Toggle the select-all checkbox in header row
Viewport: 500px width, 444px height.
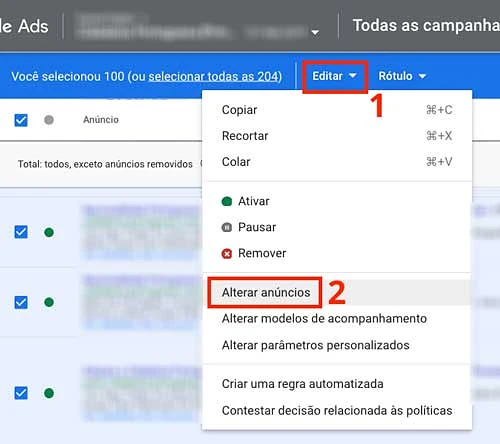click(21, 120)
